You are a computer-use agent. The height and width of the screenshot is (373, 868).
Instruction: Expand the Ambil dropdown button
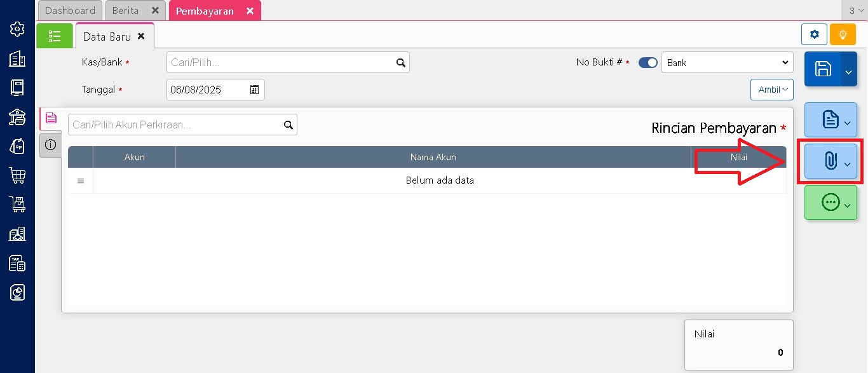coord(771,90)
